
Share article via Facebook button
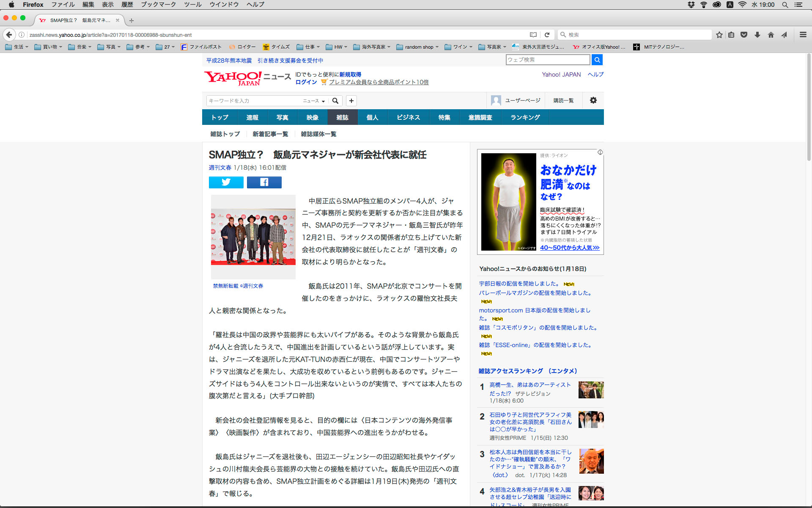click(x=264, y=182)
